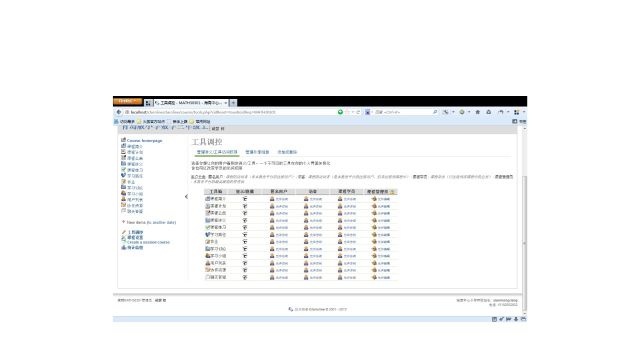Open the 火狐官方站点 bookmark
640x360 pixels.
pos(151,122)
